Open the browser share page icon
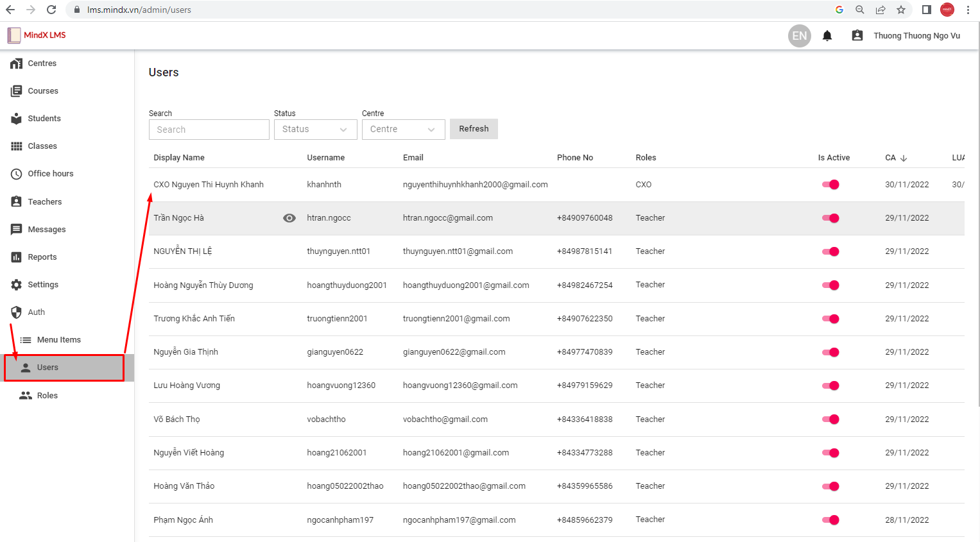 [x=881, y=10]
